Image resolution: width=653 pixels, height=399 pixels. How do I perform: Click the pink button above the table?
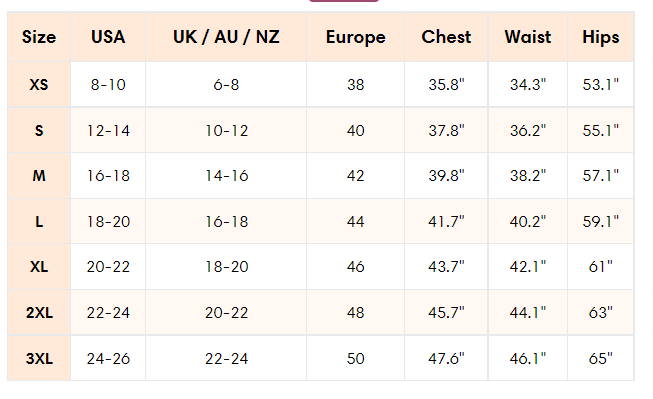(344, 1)
